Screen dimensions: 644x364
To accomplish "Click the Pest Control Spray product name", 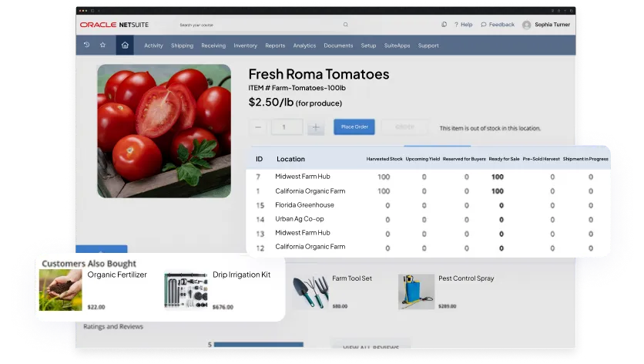I will coord(466,278).
